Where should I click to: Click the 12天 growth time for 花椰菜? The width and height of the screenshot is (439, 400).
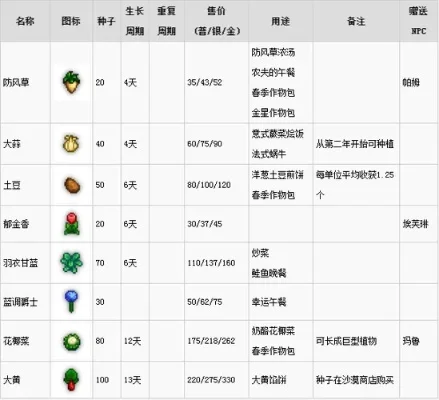tap(132, 341)
